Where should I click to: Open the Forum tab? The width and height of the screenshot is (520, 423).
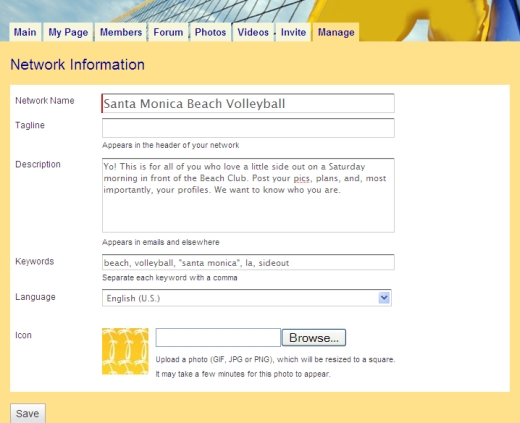(168, 32)
